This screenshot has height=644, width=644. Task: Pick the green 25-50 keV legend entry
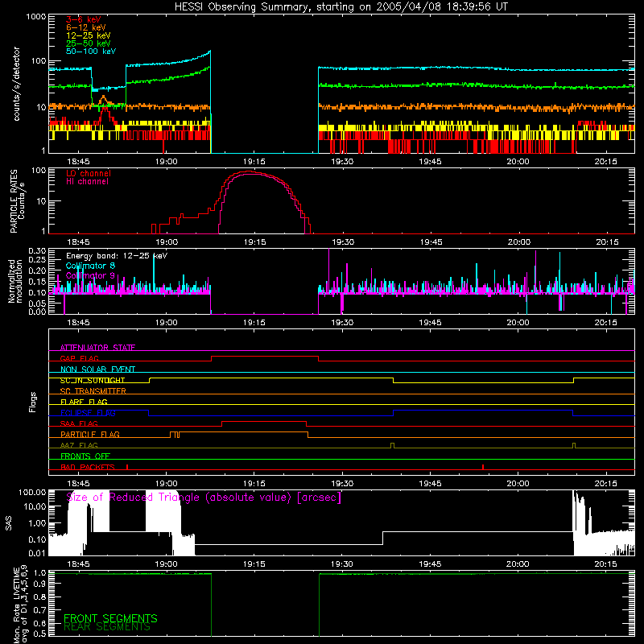click(x=89, y=43)
